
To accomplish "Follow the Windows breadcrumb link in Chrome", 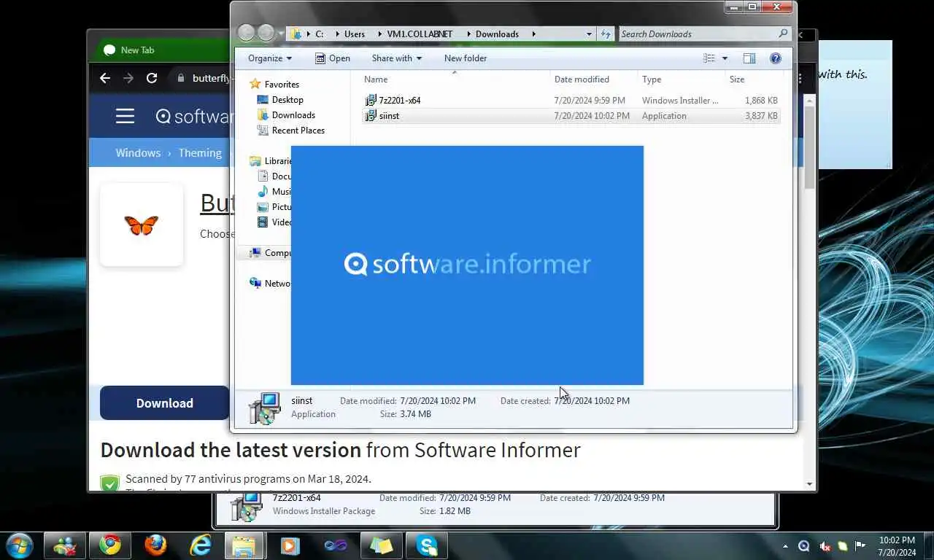I will (x=138, y=153).
